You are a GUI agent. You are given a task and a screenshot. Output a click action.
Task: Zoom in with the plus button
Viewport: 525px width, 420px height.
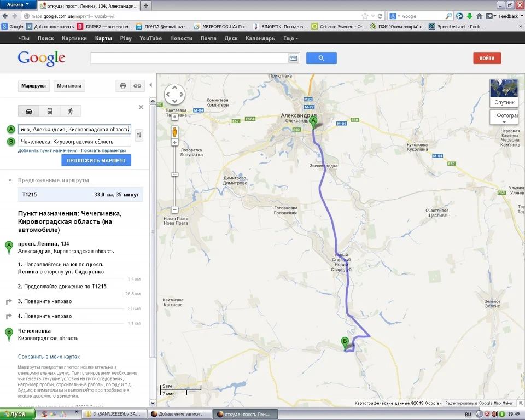[x=174, y=142]
